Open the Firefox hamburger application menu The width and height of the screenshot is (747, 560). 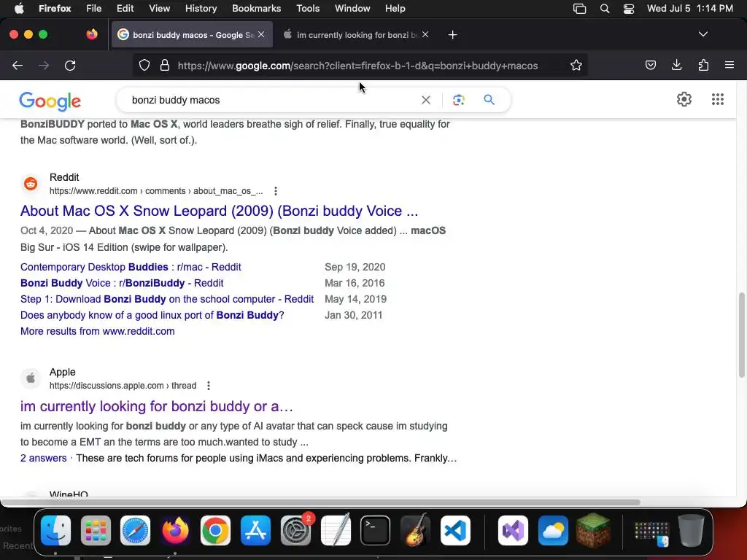[x=729, y=65]
